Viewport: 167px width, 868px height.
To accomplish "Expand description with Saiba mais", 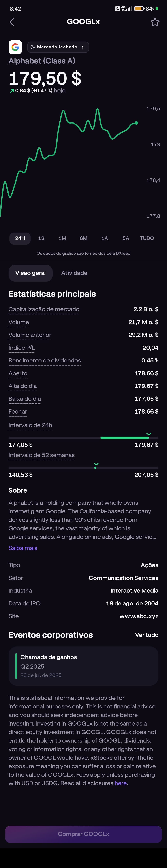I will click(x=23, y=548).
